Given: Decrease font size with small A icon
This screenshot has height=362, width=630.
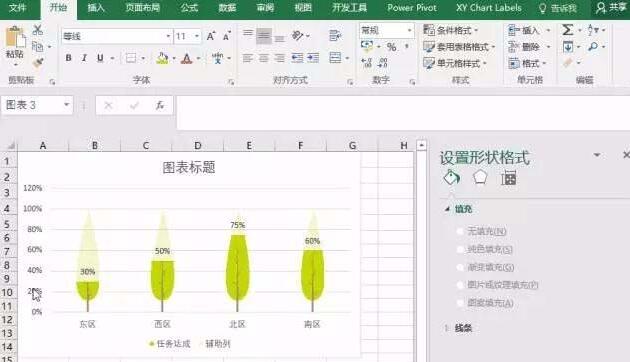Looking at the screenshot, I should (227, 36).
